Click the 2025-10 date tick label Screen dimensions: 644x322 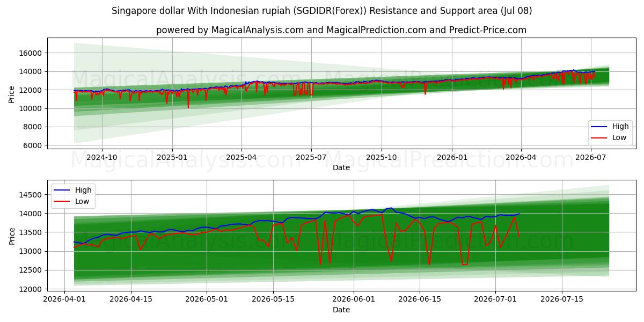click(x=382, y=158)
